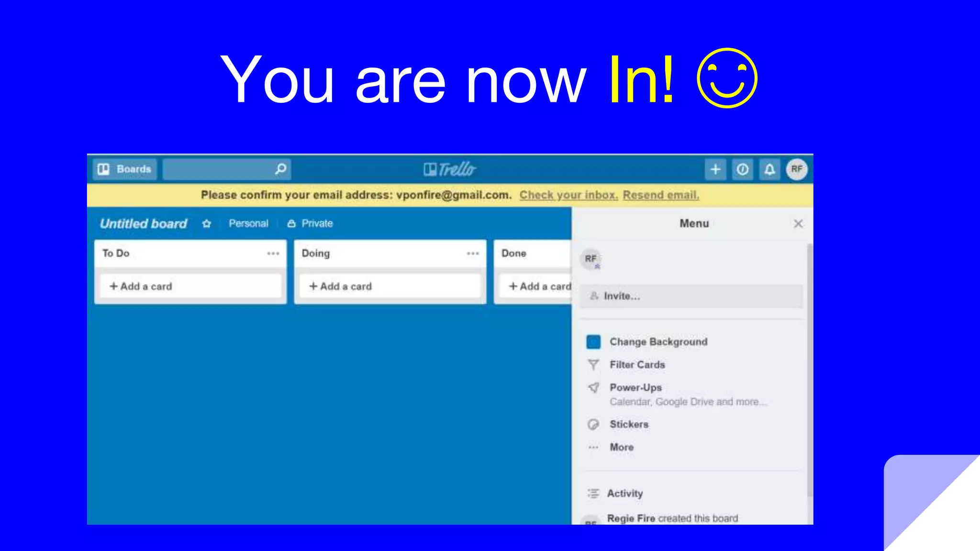This screenshot has height=551, width=980.
Task: Close the Menu panel
Action: (x=798, y=224)
